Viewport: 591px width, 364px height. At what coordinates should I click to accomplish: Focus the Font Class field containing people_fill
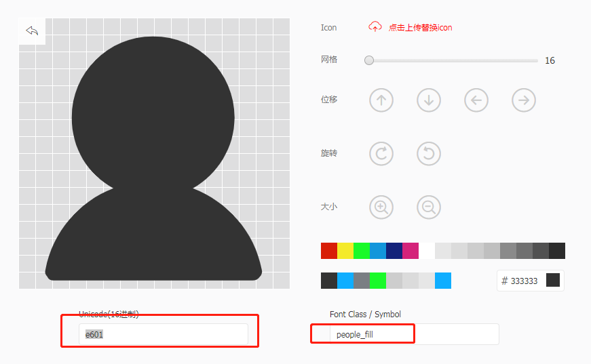pyautogui.click(x=414, y=334)
